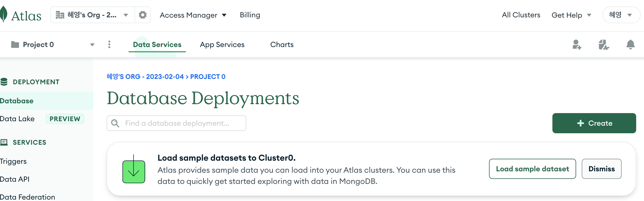Go to Billing

coord(250,15)
